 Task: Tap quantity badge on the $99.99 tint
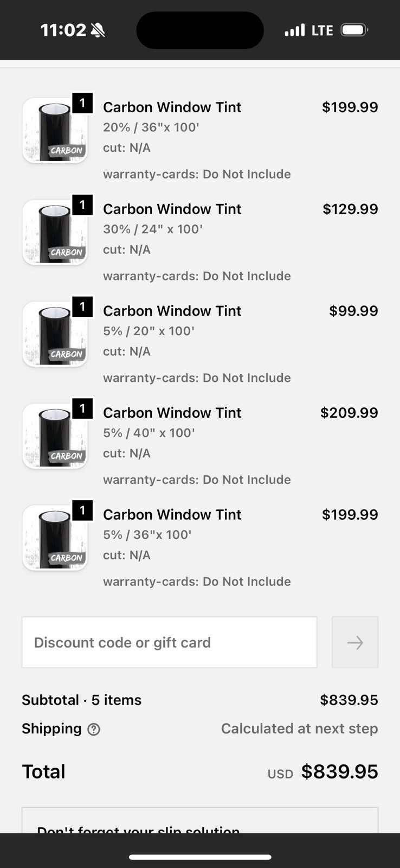[x=82, y=307]
